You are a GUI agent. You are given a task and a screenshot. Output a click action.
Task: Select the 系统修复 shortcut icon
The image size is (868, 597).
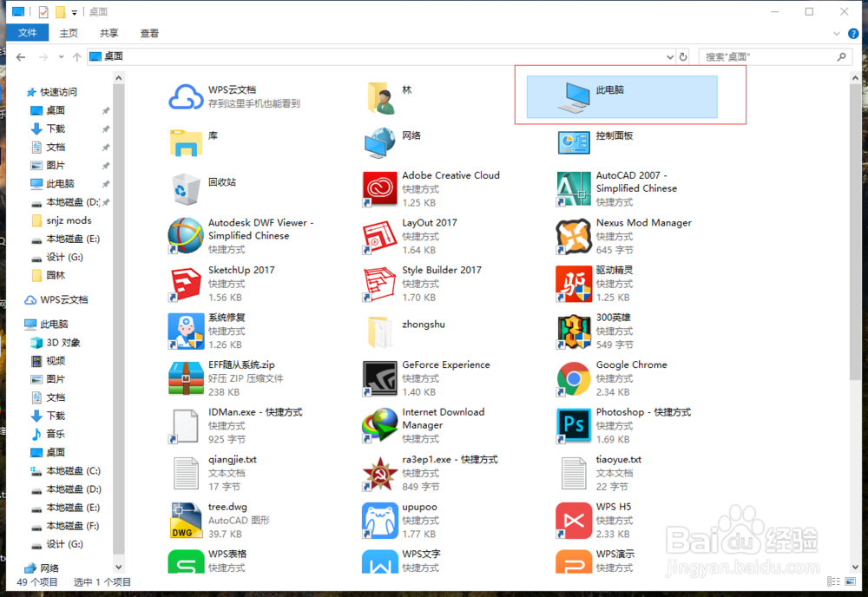click(x=186, y=331)
